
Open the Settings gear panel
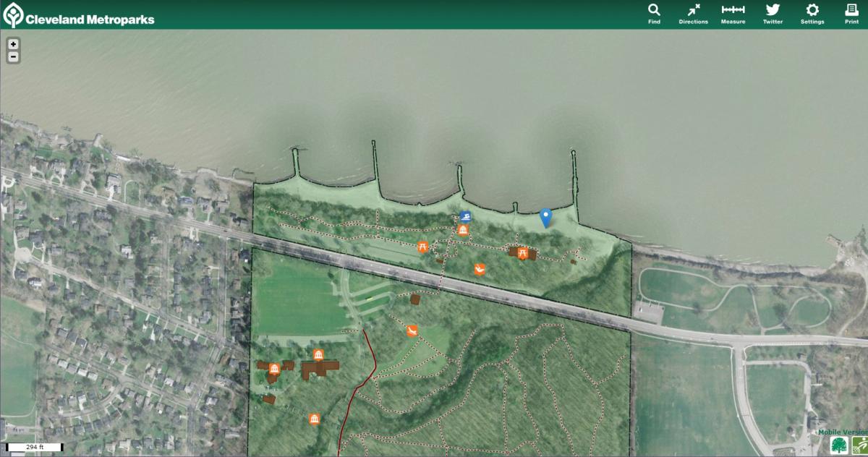point(812,14)
